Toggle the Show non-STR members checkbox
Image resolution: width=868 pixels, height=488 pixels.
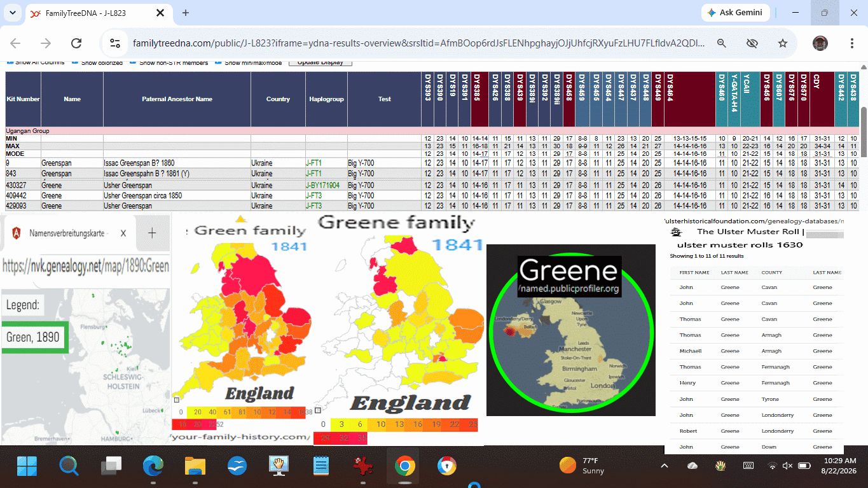(x=133, y=62)
